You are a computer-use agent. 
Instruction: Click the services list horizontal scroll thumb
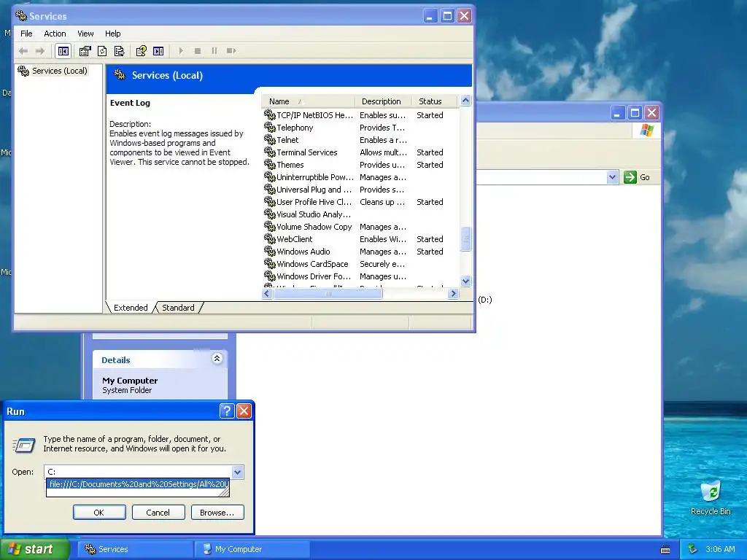pyautogui.click(x=328, y=294)
